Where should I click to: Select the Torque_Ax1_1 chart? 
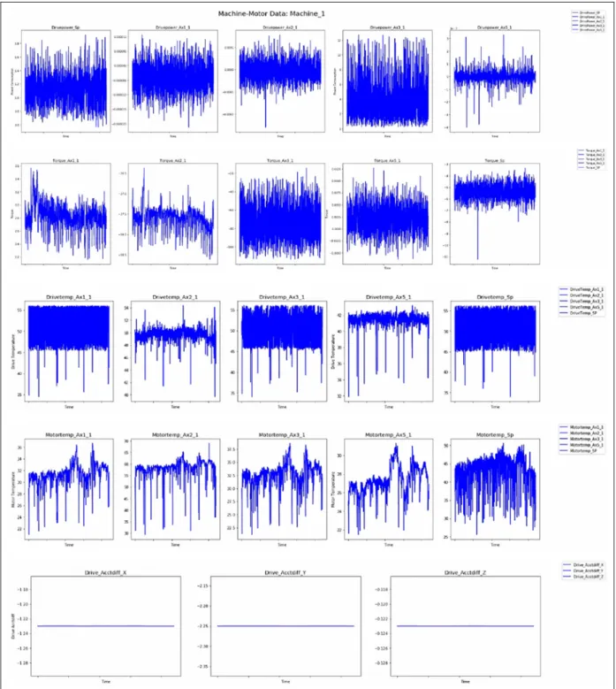tap(66, 213)
